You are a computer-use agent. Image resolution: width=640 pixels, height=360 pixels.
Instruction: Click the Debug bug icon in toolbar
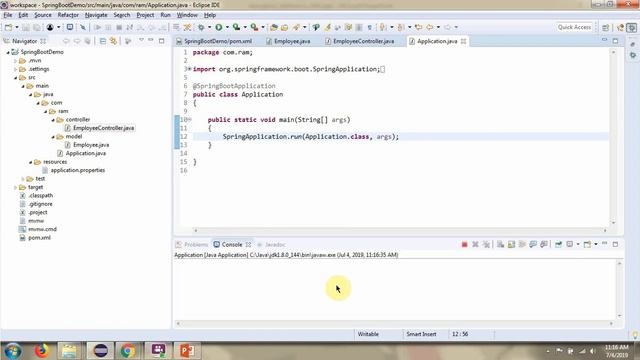pyautogui.click(x=201, y=27)
